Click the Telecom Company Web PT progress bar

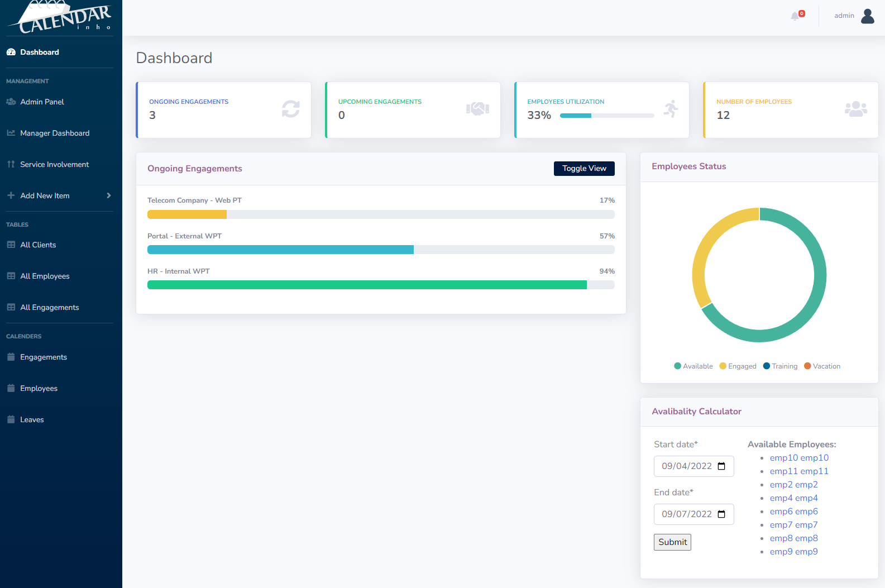(x=381, y=214)
